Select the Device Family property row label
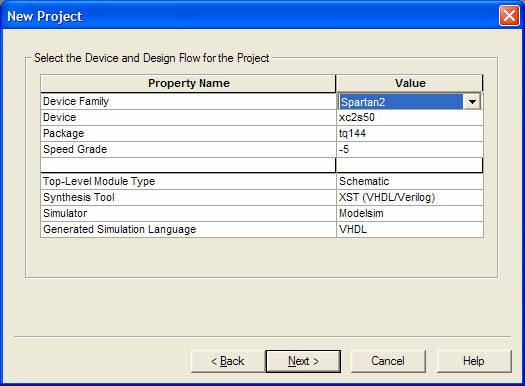Screen dimensions: 525x386 click(x=188, y=101)
